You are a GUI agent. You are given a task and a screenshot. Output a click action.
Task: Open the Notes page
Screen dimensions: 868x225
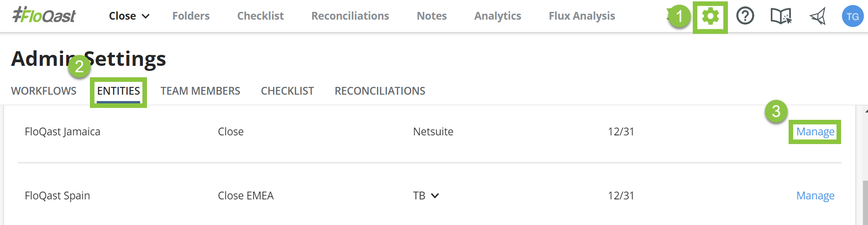pos(432,16)
